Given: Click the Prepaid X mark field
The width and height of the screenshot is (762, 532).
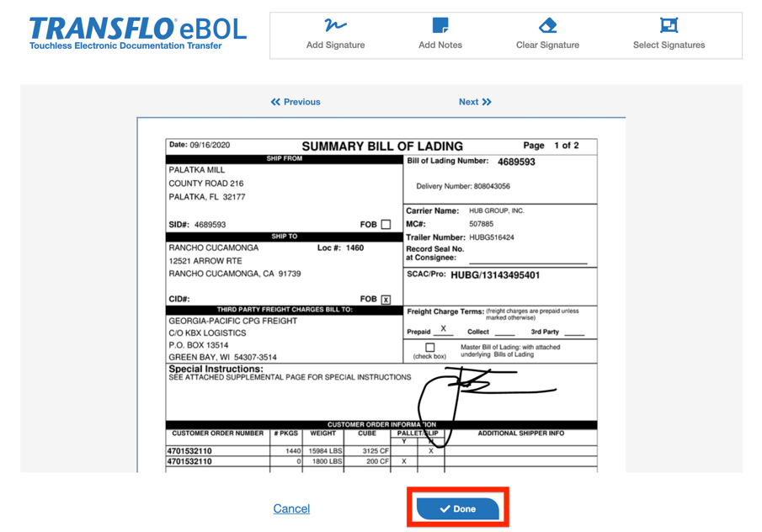Looking at the screenshot, I should pyautogui.click(x=443, y=329).
